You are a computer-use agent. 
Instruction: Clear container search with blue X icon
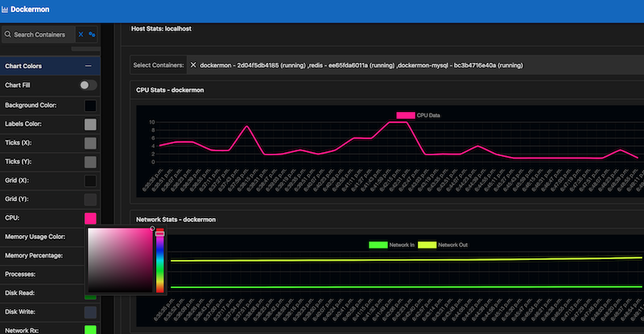[x=81, y=35]
